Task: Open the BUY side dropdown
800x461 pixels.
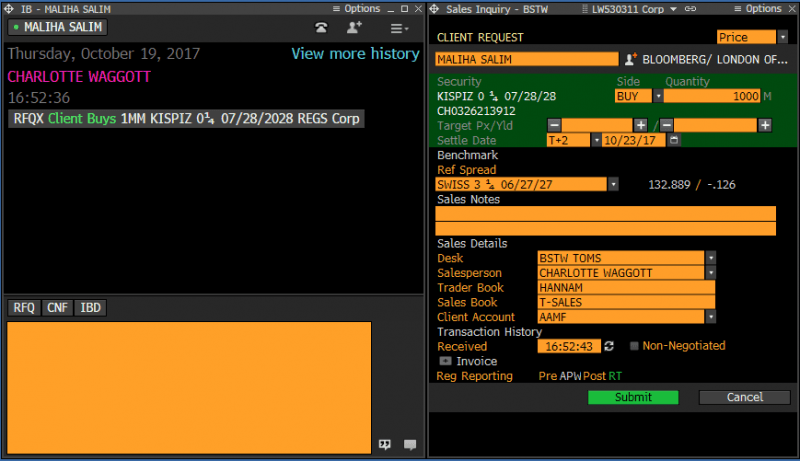Action: (x=658, y=96)
